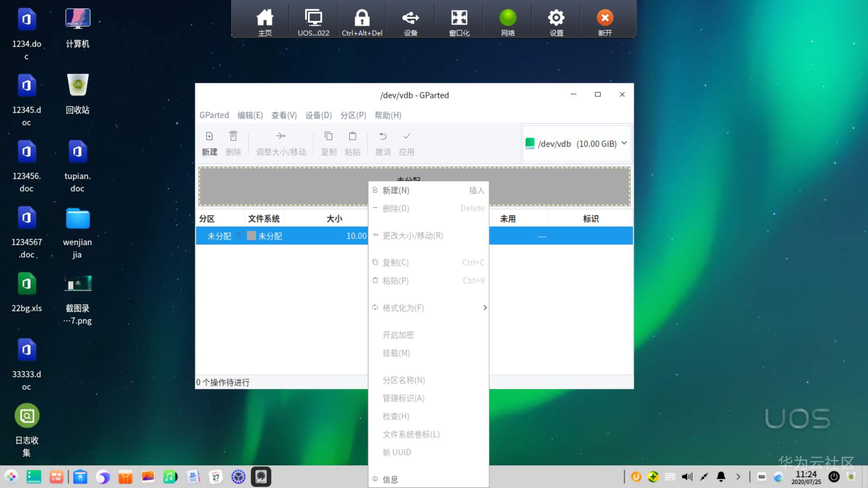Expand the system tray arrow
The height and width of the screenshot is (488, 868).
(x=738, y=477)
